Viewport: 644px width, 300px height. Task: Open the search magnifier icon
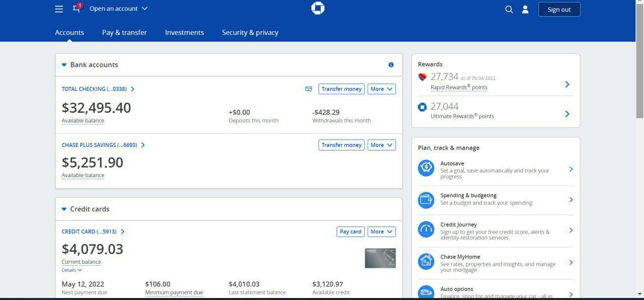tap(509, 10)
